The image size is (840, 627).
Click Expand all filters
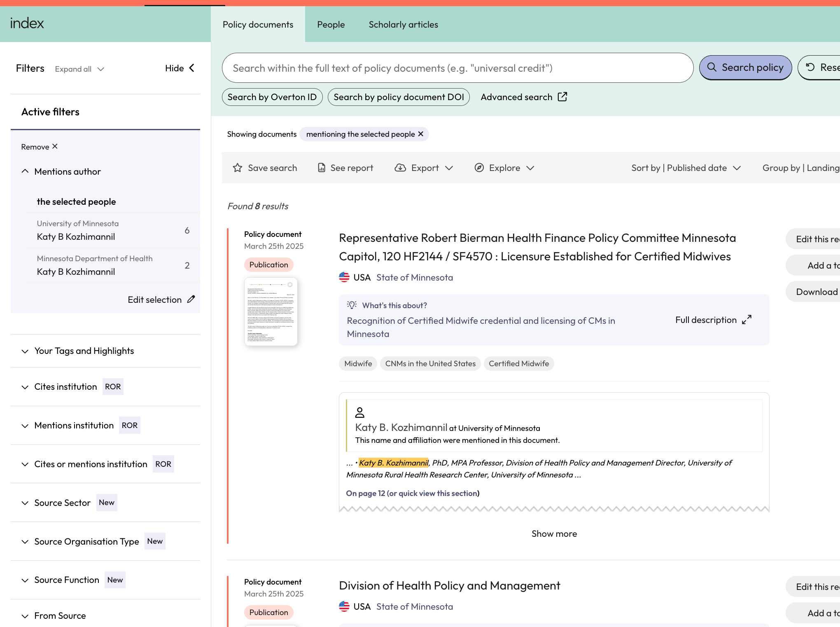79,69
